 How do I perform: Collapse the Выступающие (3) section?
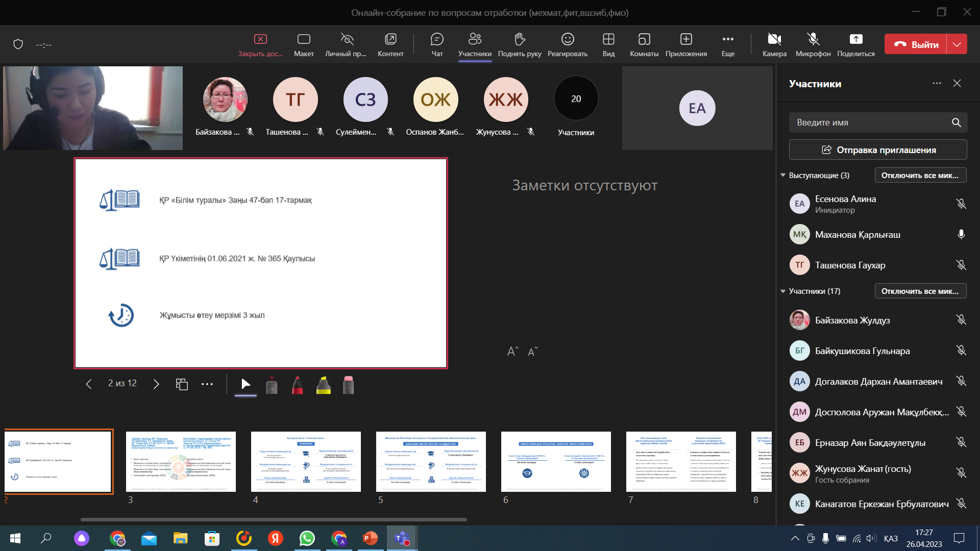[x=783, y=175]
